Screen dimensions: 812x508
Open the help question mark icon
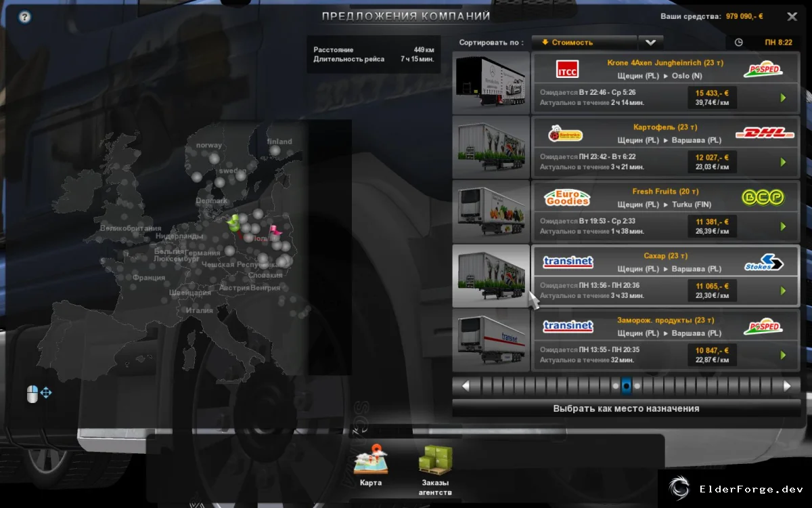[25, 17]
